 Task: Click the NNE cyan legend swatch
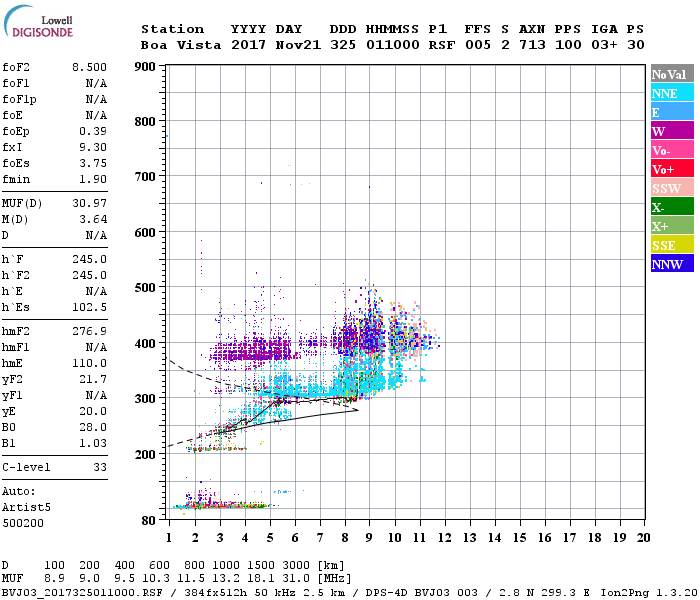coord(672,93)
